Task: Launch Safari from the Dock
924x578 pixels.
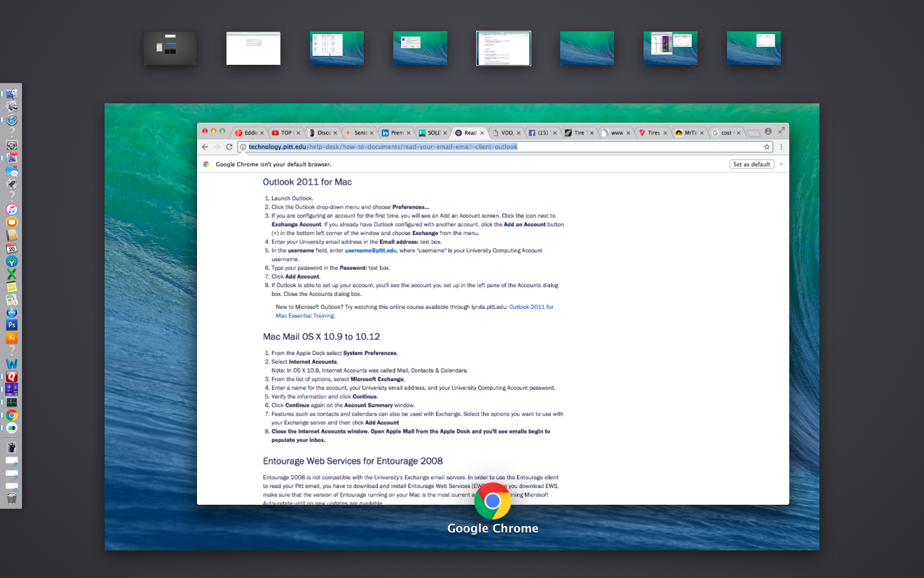Action: point(12,119)
